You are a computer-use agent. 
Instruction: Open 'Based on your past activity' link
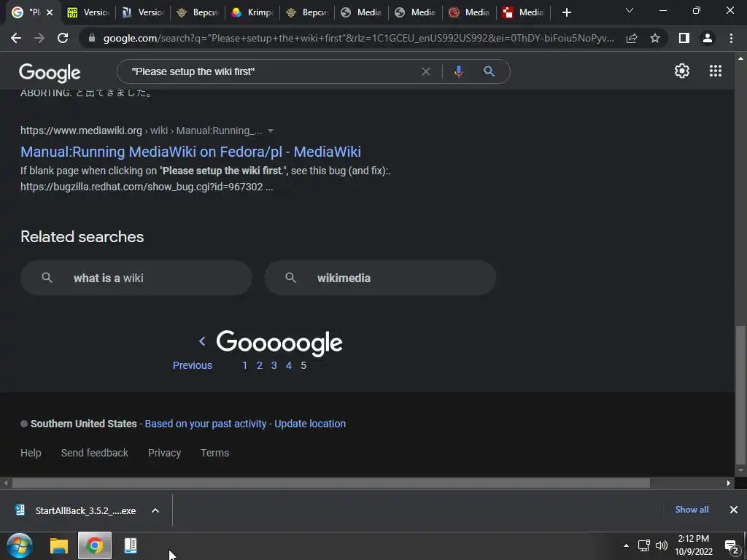[205, 424]
